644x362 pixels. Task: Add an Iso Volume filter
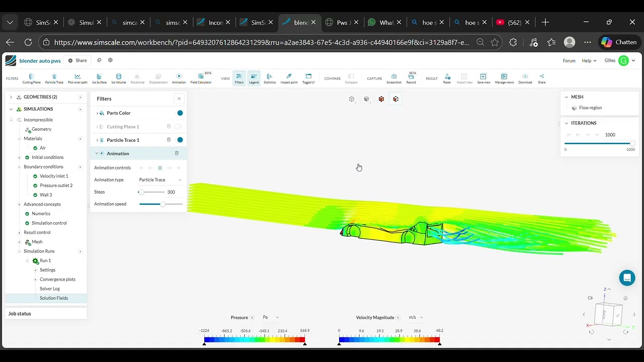pyautogui.click(x=119, y=78)
